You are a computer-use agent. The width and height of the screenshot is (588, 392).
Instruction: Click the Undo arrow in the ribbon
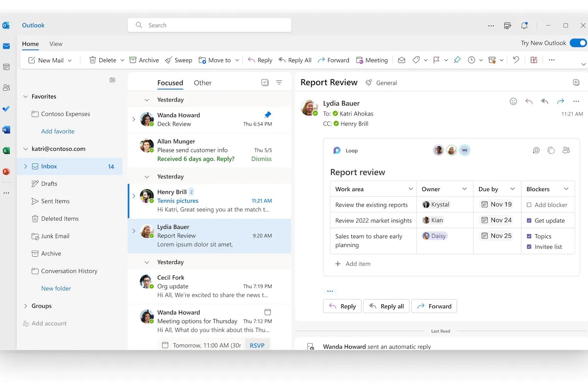pyautogui.click(x=516, y=60)
